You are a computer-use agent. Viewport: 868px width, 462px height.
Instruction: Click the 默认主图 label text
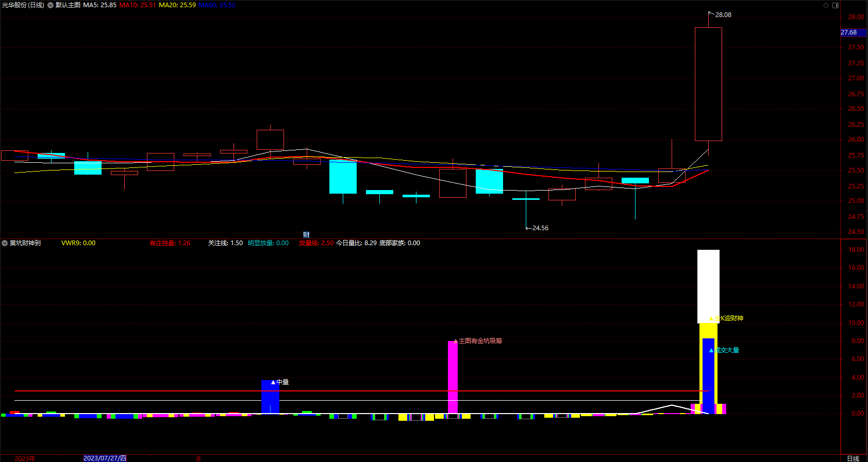(68, 5)
